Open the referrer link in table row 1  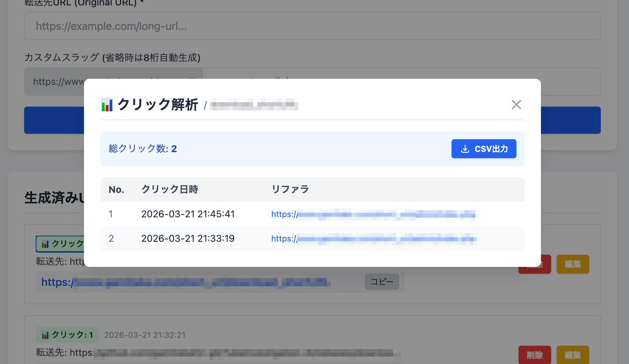click(x=374, y=214)
